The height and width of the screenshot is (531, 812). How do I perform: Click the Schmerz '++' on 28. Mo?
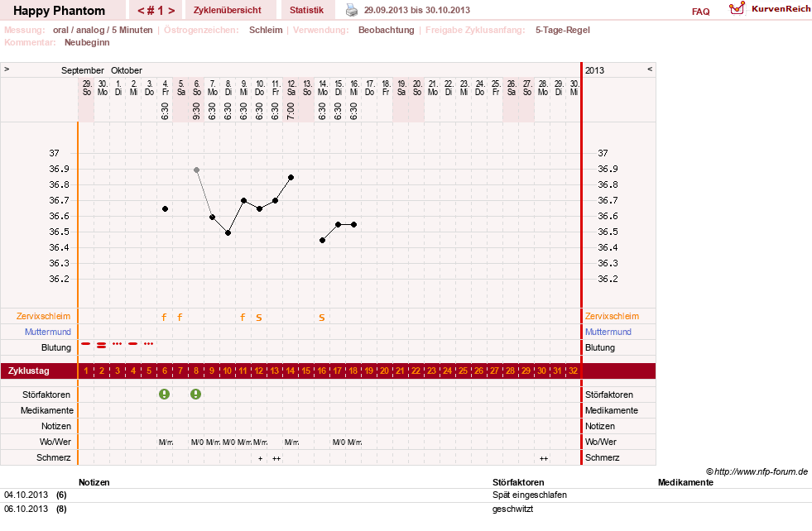pos(543,458)
